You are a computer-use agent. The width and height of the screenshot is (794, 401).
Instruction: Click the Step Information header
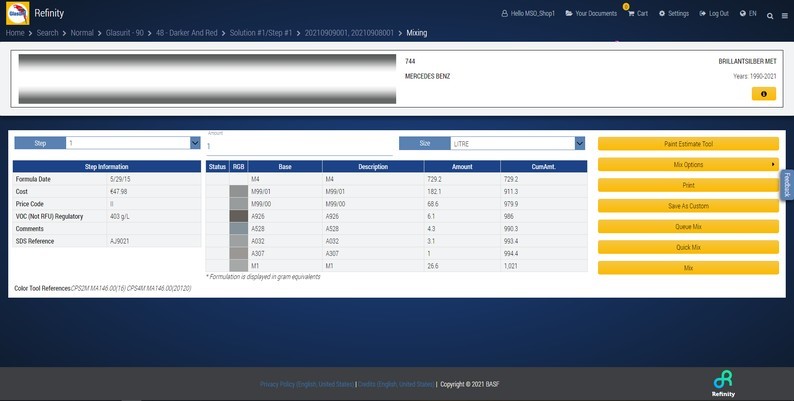pyautogui.click(x=107, y=167)
